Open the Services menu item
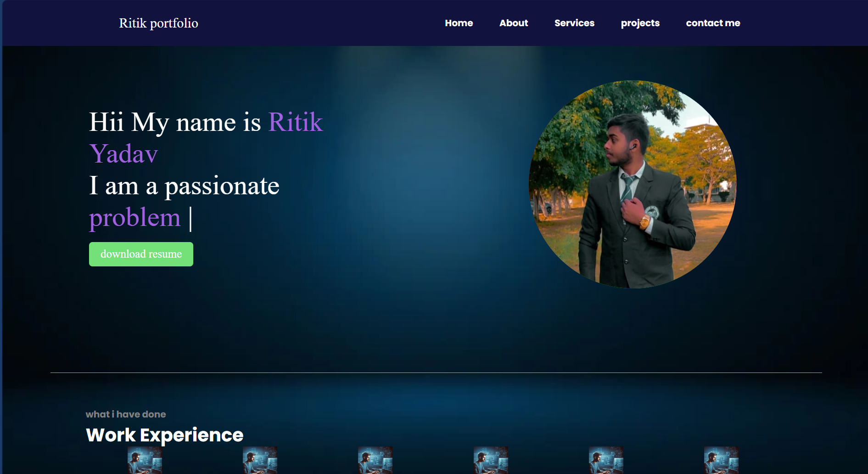The width and height of the screenshot is (868, 474). (574, 23)
